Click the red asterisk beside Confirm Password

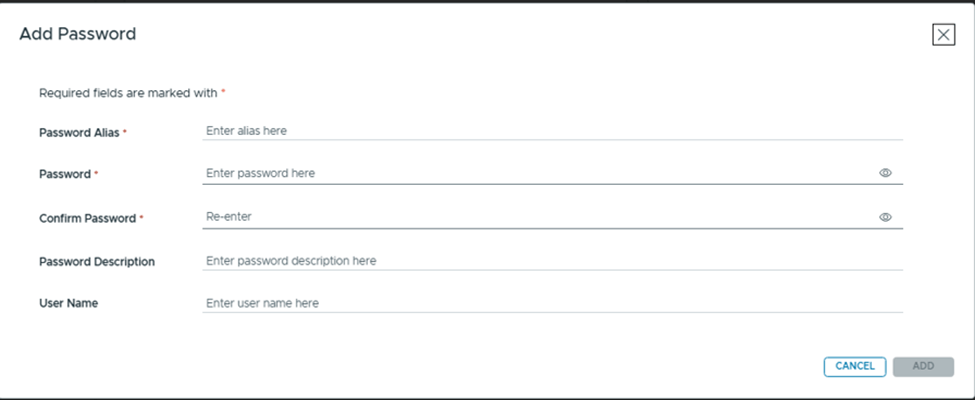pos(142,217)
